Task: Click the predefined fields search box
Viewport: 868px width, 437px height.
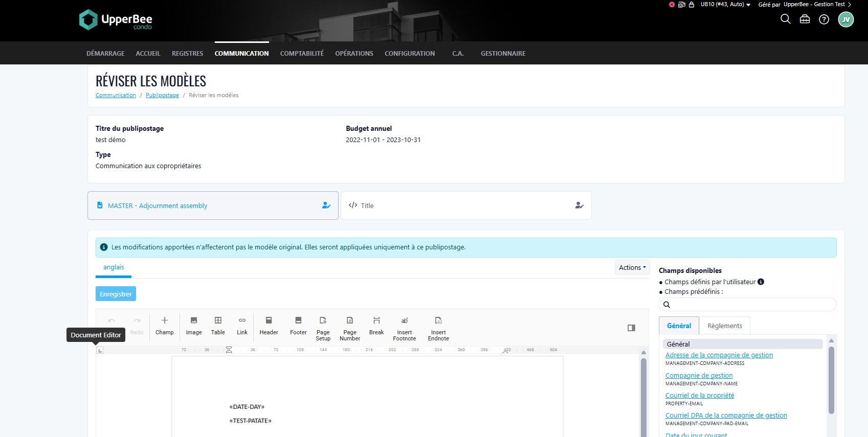Action: click(747, 305)
